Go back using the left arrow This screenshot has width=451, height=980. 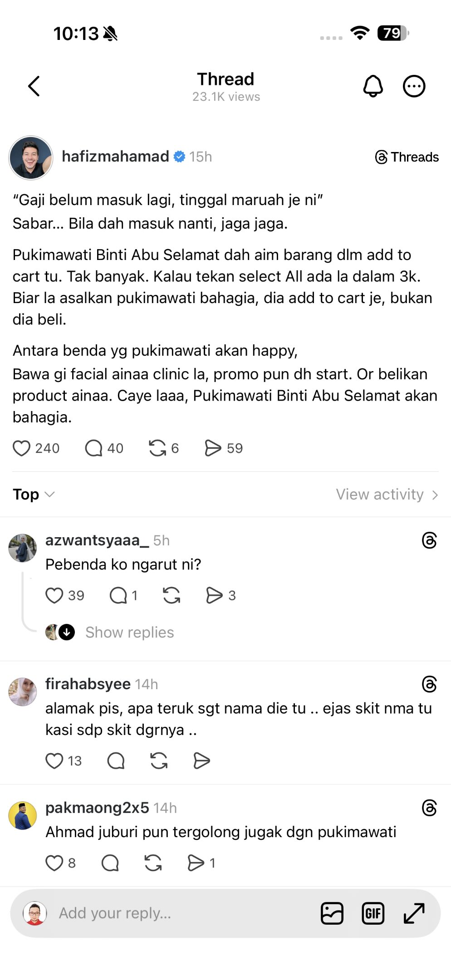tap(34, 86)
